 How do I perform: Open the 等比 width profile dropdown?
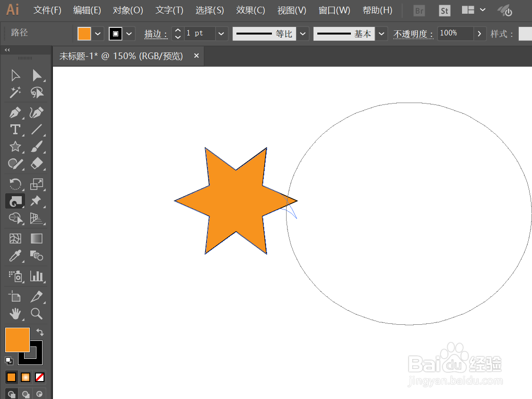pos(303,34)
